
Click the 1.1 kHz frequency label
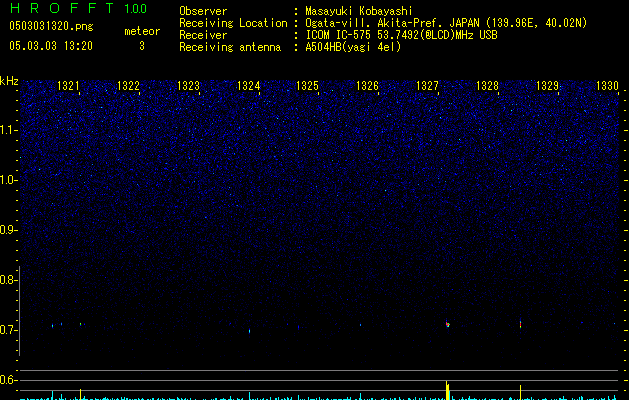click(x=7, y=130)
